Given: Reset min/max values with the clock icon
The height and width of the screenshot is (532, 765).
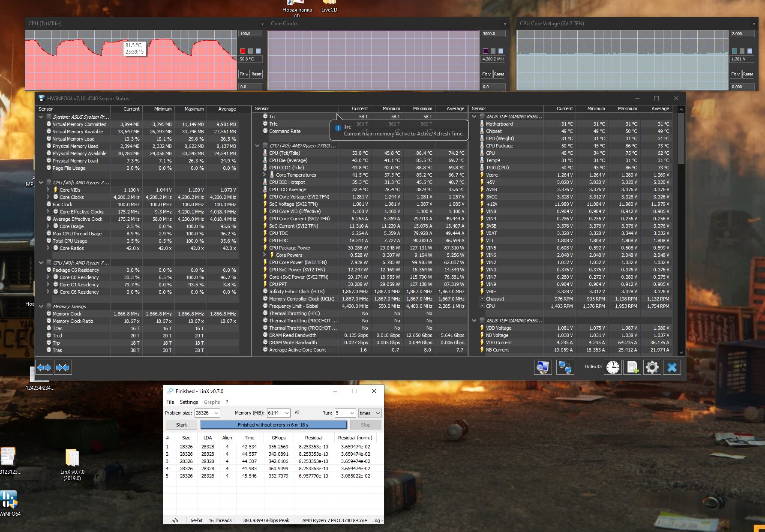Looking at the screenshot, I should click(613, 367).
